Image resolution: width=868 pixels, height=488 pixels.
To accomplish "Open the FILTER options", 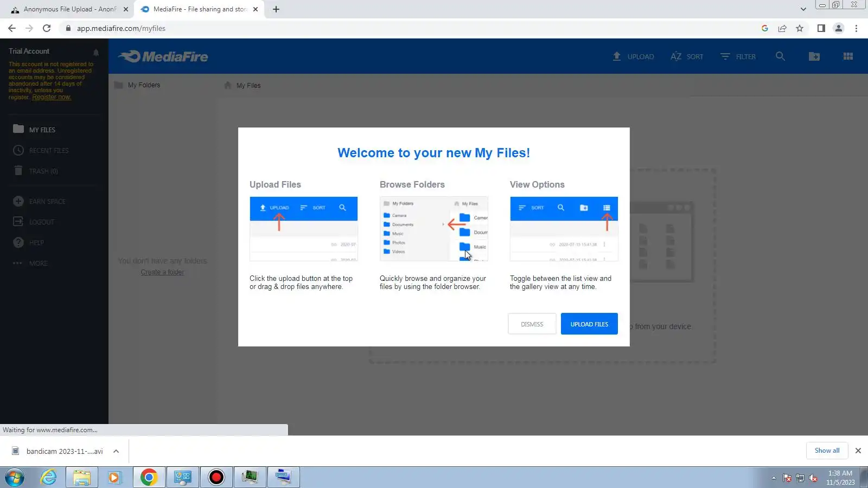I will [x=738, y=56].
